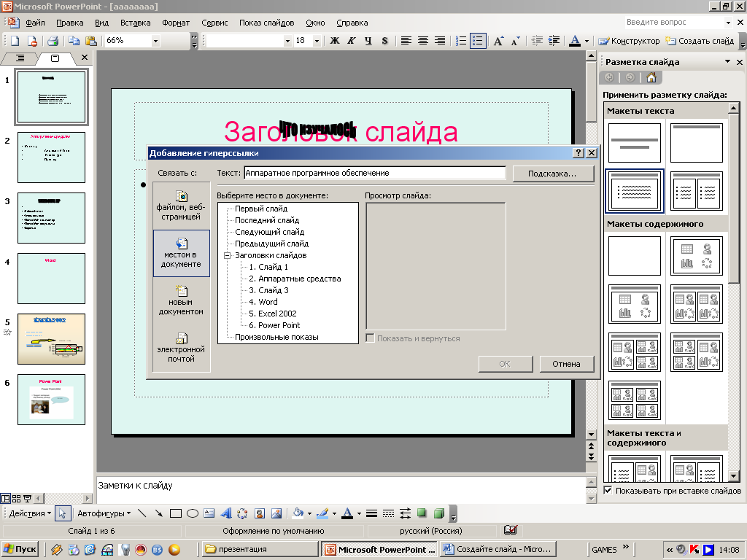Open the font name dropdown
747x560 pixels.
coord(287,41)
